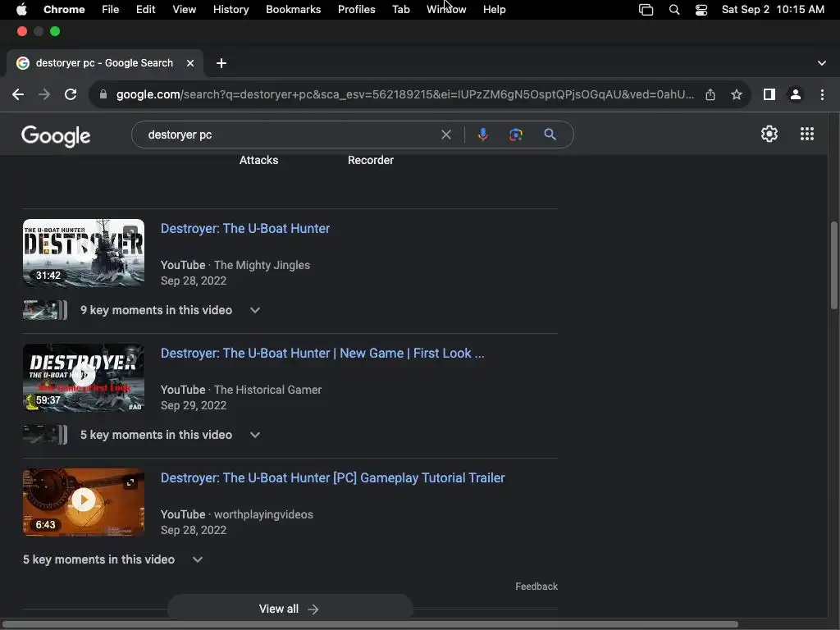The image size is (840, 630).
Task: Open the Apple menu
Action: [21, 9]
